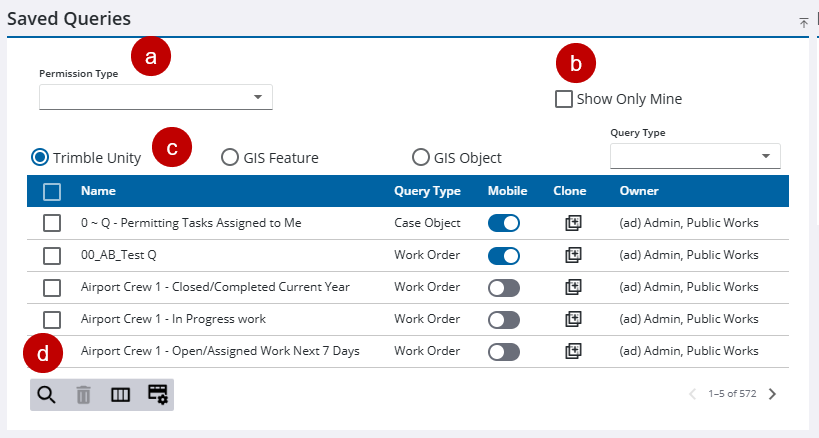Screen dimensions: 819x438
Task: Select Airport Crew 1 In Progress work checkbox
Action: [52, 319]
